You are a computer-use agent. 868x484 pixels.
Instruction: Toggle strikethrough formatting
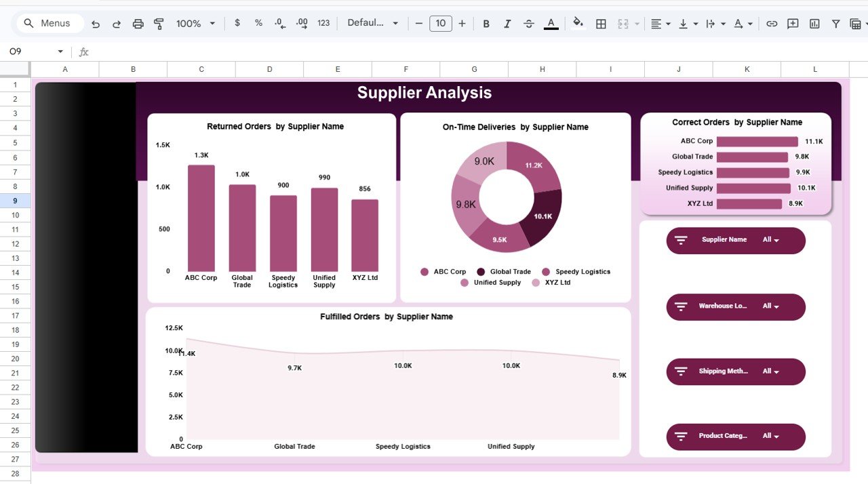point(529,23)
